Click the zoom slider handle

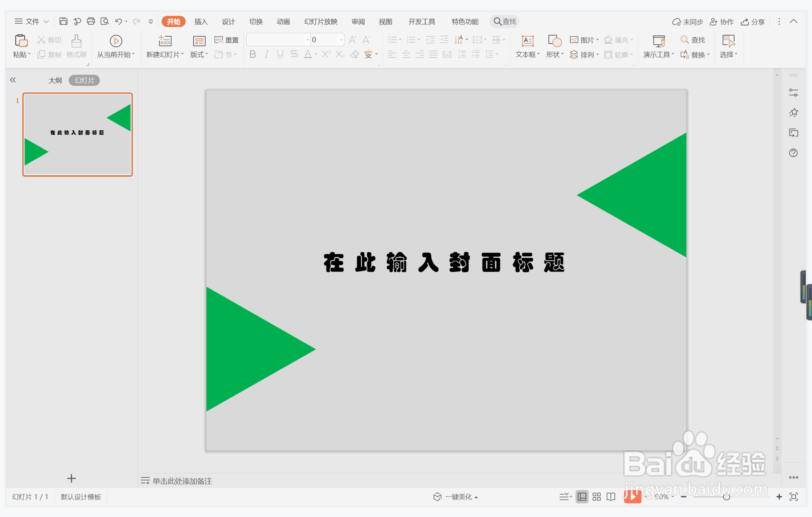[726, 497]
